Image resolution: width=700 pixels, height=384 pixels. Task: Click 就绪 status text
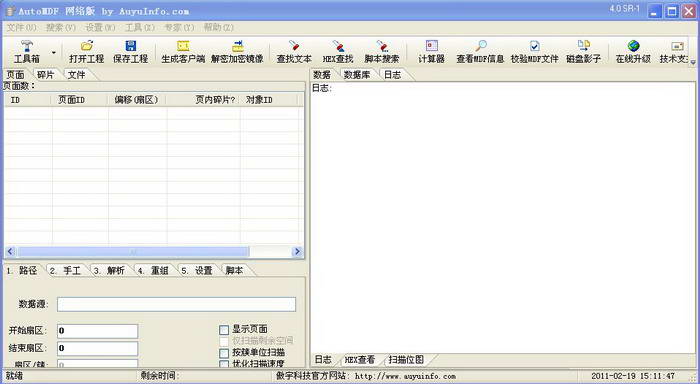click(x=14, y=376)
